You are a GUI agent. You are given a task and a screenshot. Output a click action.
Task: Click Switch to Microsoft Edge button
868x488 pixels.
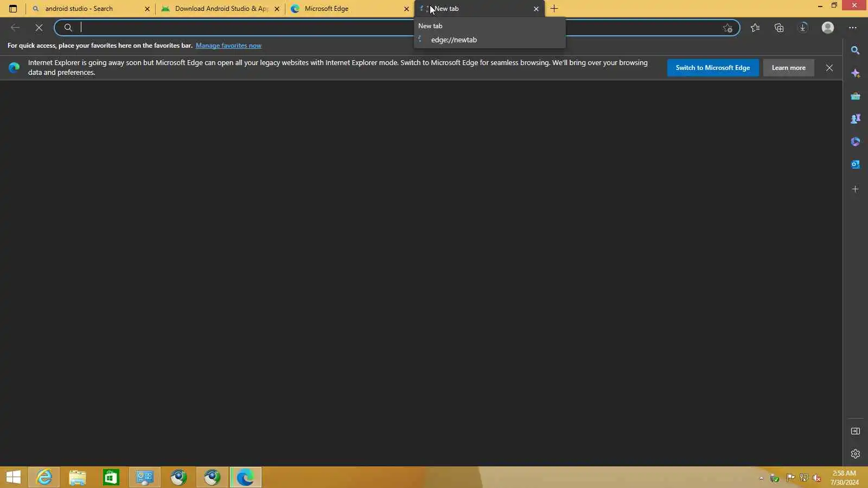713,68
